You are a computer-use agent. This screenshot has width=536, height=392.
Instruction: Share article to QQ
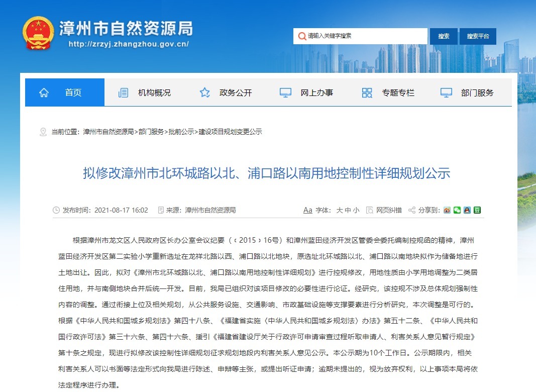(467, 210)
